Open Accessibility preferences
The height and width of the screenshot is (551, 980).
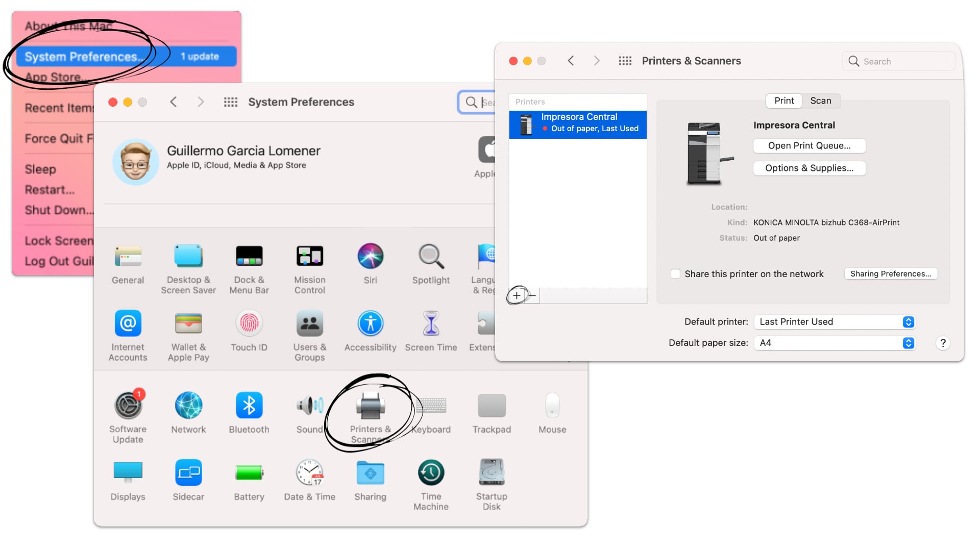tap(371, 331)
